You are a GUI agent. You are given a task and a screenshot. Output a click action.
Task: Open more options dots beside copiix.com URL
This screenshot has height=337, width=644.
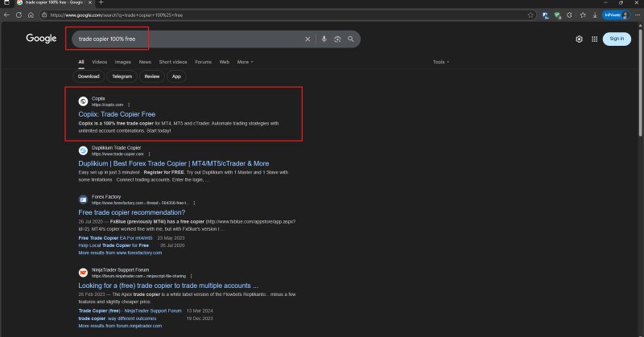tap(129, 105)
